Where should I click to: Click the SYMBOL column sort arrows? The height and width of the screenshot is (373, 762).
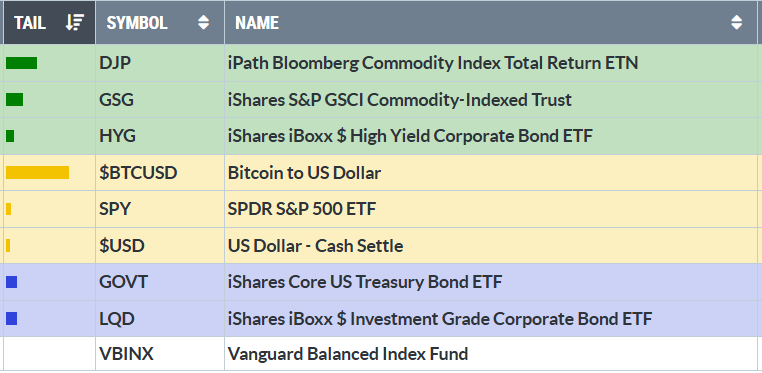204,22
